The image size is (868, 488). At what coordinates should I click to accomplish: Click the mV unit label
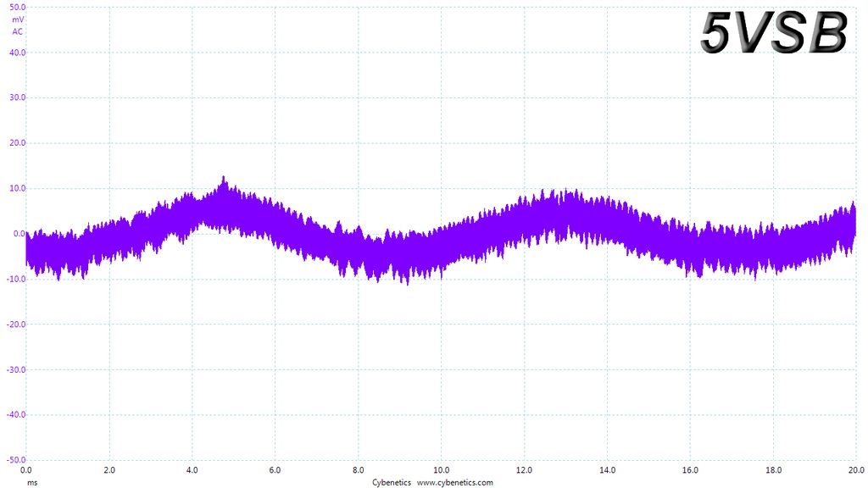coord(19,19)
